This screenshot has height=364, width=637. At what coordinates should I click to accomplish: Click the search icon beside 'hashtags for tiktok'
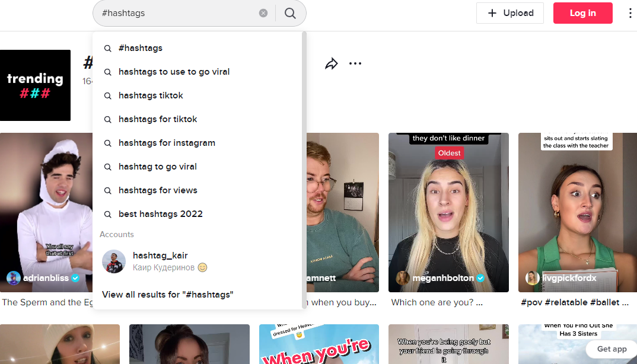108,119
